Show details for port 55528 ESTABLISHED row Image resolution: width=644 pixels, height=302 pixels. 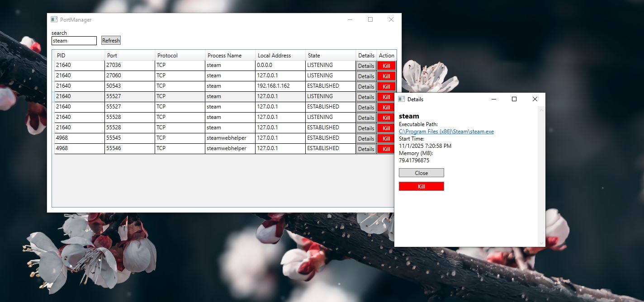[366, 128]
